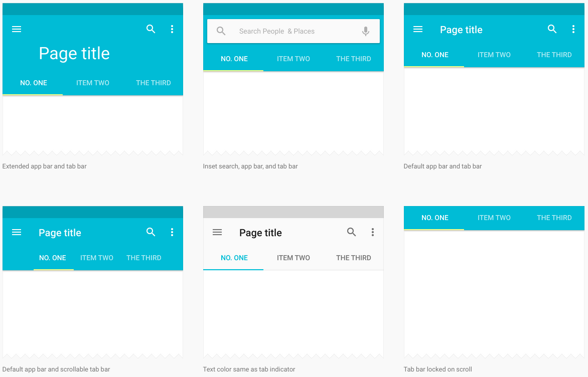588x377 pixels.
Task: Open hamburger menu in light gray app bar
Action: [x=217, y=232]
